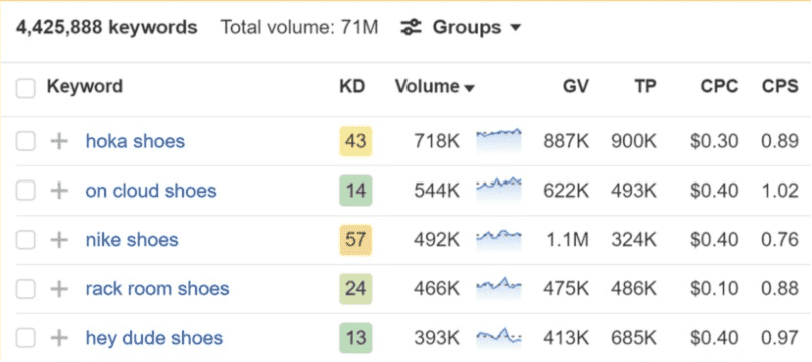Click the plus icon beside on cloud shoes
The image size is (812, 362).
tap(59, 191)
